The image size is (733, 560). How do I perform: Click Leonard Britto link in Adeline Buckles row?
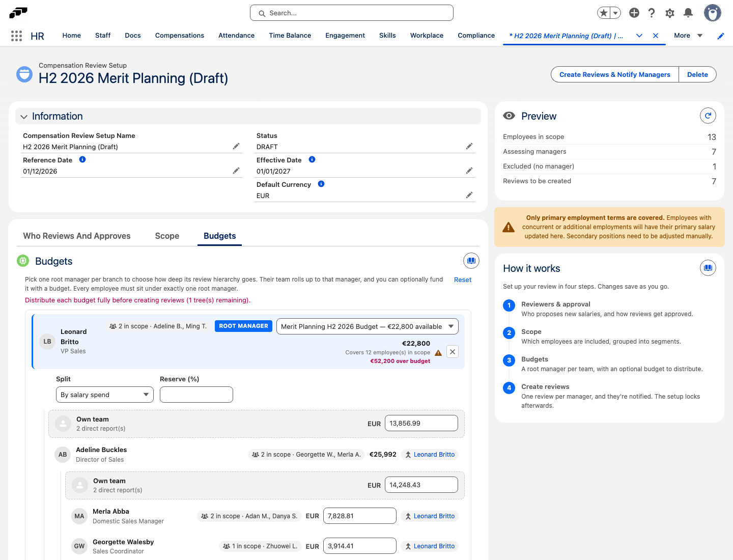click(434, 455)
